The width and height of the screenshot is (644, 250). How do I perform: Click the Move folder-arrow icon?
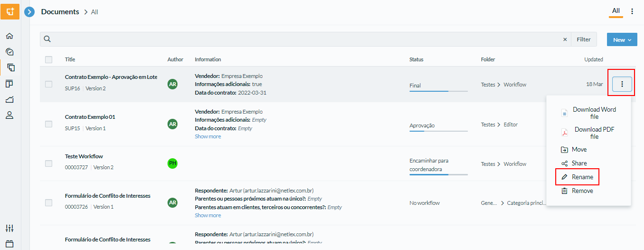click(565, 149)
